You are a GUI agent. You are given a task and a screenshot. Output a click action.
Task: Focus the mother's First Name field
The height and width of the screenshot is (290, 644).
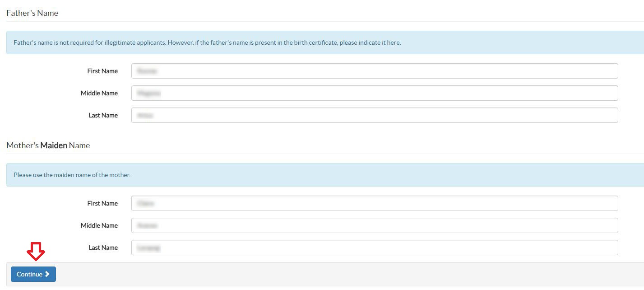(374, 203)
